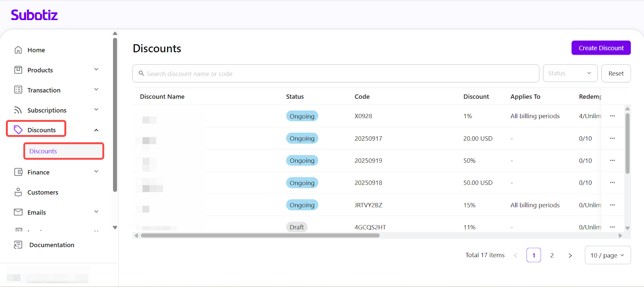Click the Emails envelope icon
Image resolution: width=644 pixels, height=287 pixels.
pyautogui.click(x=18, y=212)
